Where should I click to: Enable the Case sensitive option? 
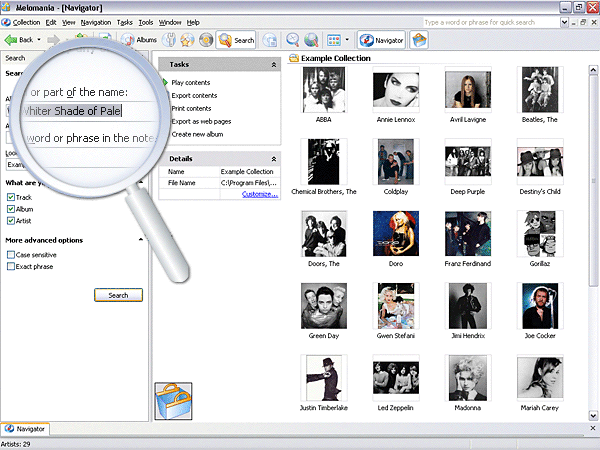[x=11, y=255]
